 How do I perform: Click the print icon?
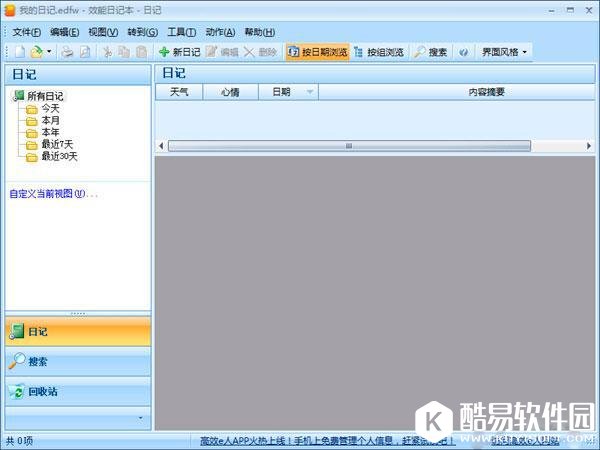pyautogui.click(x=67, y=52)
